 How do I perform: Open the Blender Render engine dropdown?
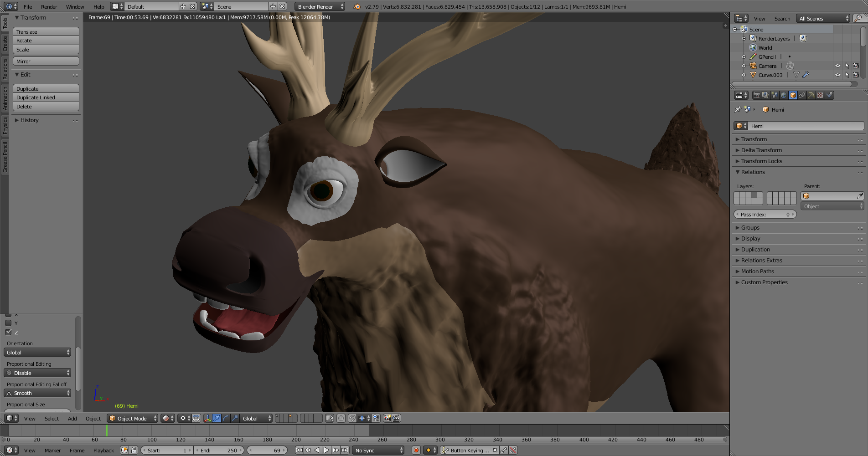[320, 6]
